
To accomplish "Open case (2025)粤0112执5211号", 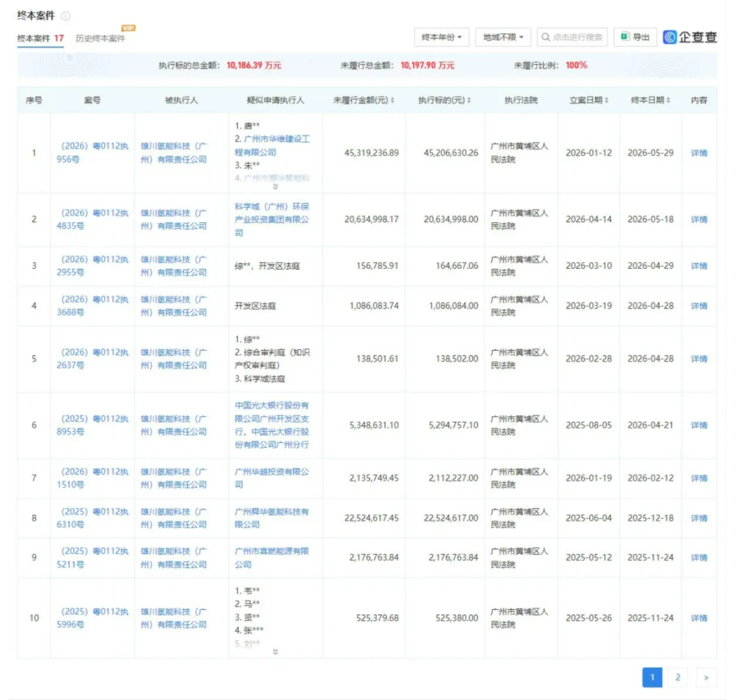I will click(92, 558).
